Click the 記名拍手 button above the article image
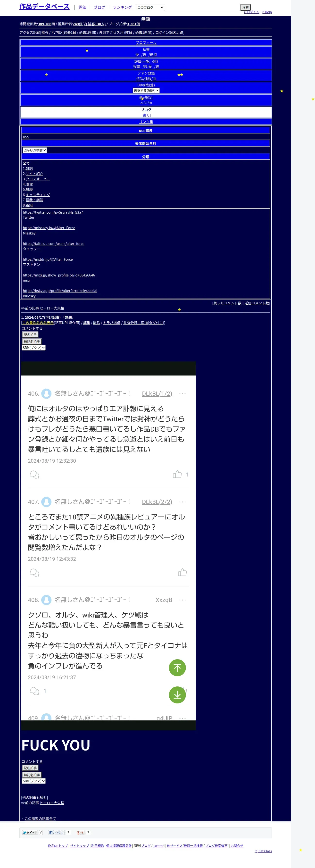The width and height of the screenshot is (315, 868). pos(30,334)
